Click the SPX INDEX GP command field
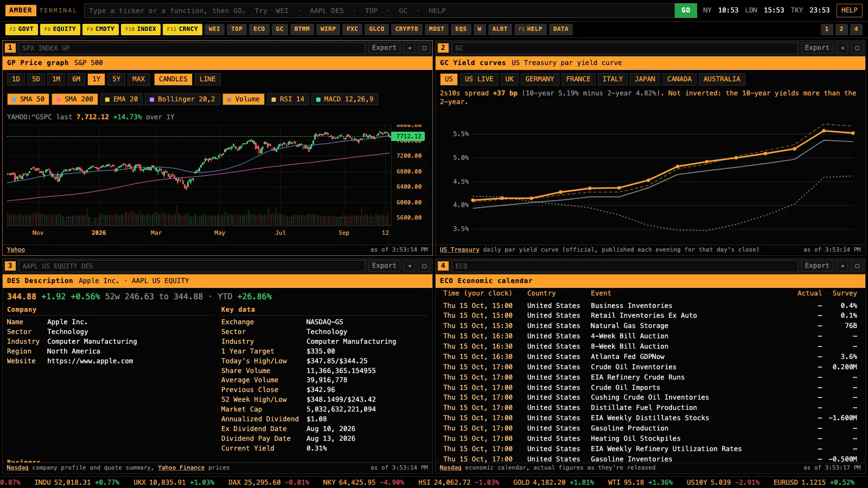 (192, 48)
